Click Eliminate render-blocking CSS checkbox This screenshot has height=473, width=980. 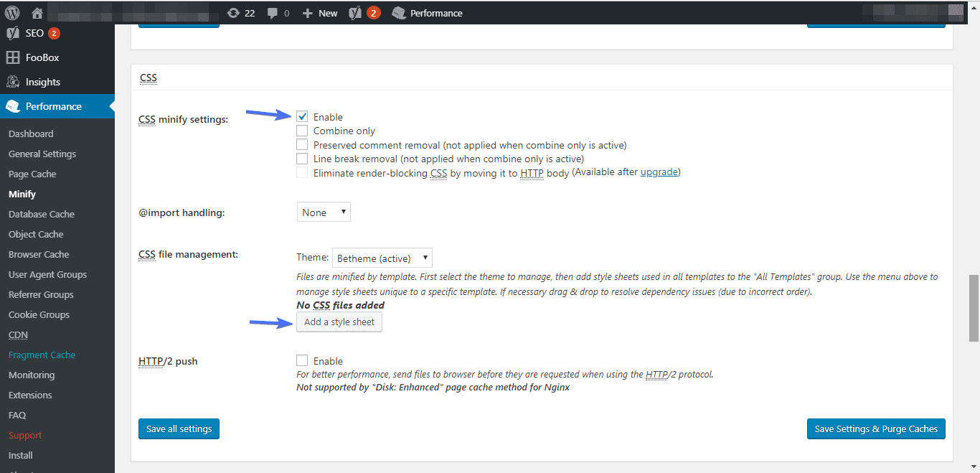click(x=302, y=172)
